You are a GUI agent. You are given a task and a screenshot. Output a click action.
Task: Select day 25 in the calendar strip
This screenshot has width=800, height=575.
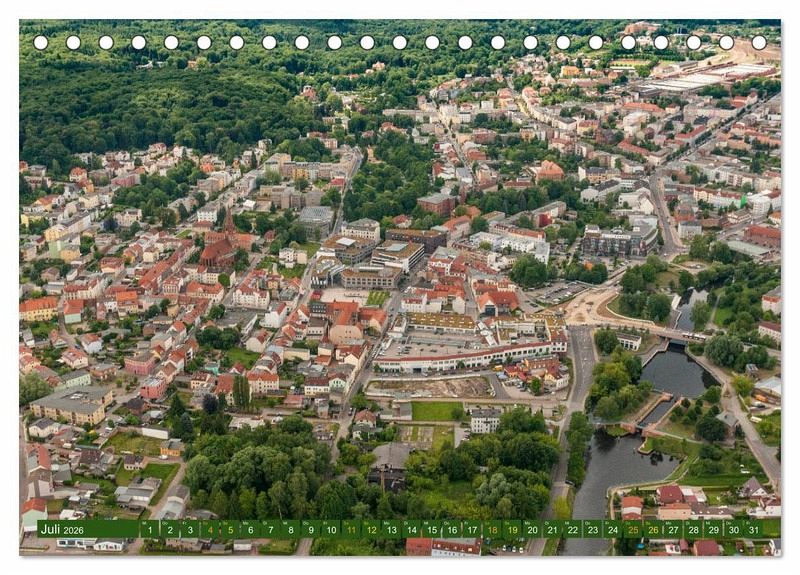[x=633, y=529]
